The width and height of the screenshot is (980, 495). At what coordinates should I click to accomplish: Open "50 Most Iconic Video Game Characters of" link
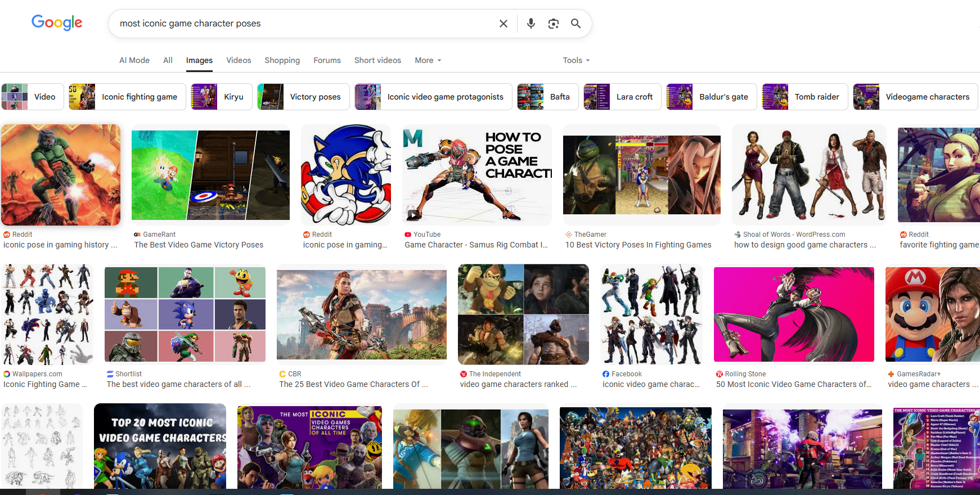tap(794, 384)
